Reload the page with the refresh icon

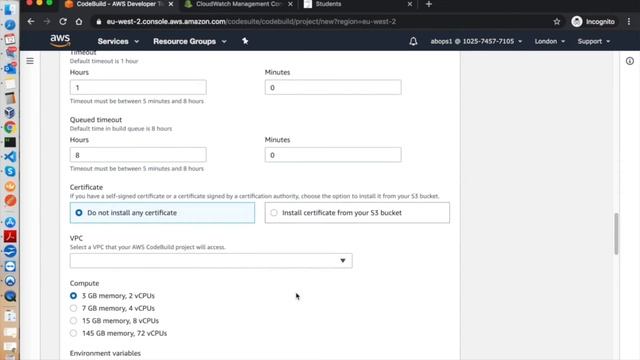[62, 22]
